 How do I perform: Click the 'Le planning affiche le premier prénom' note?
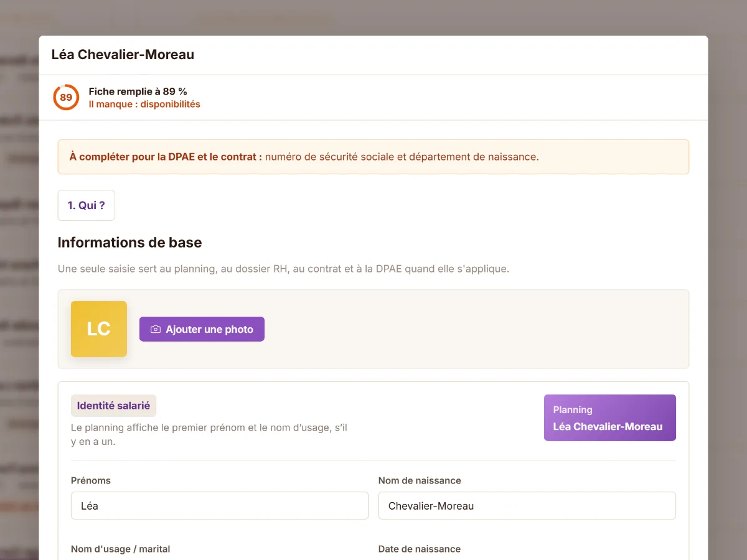[209, 435]
